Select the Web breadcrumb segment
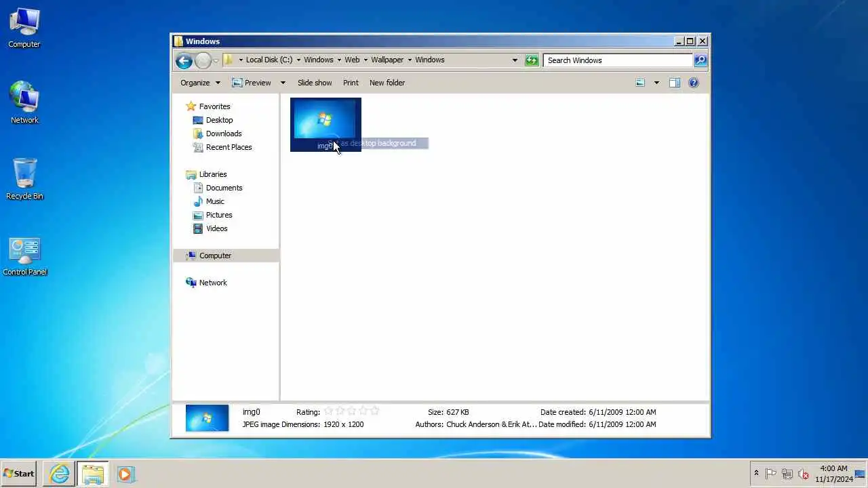The width and height of the screenshot is (868, 488). pos(352,60)
